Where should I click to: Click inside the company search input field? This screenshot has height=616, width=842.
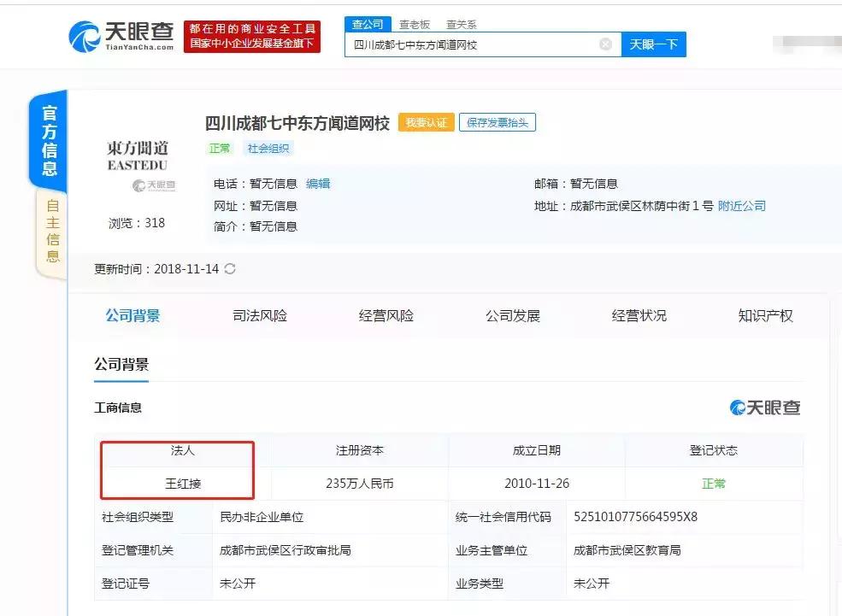point(479,44)
